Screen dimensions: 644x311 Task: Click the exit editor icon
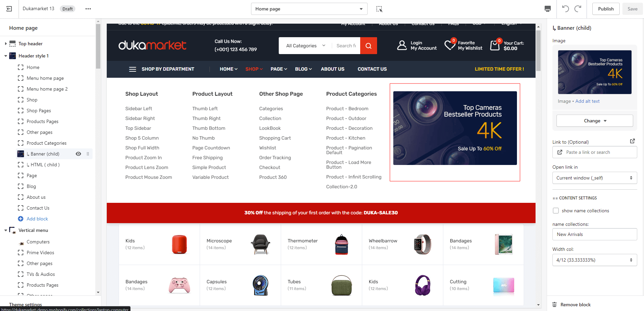9,9
